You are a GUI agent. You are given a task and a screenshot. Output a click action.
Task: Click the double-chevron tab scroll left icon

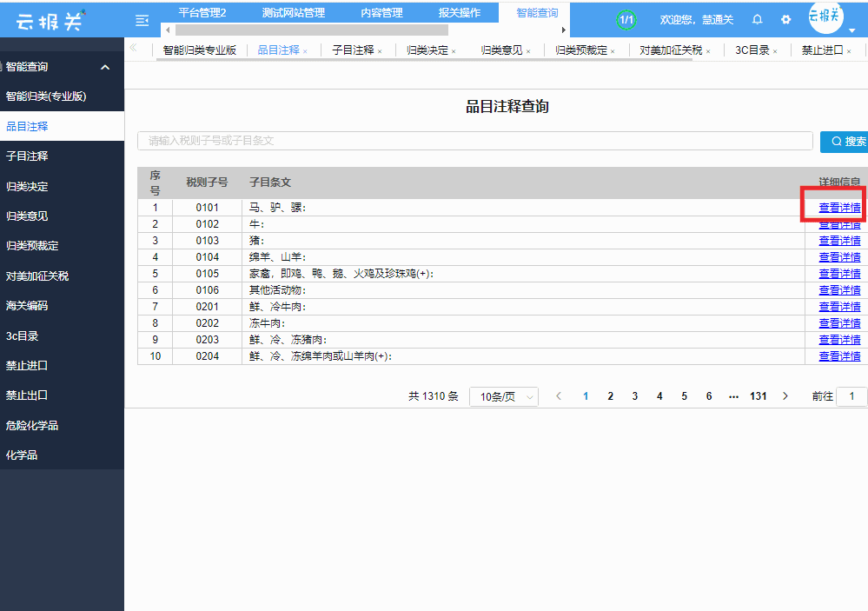click(x=133, y=49)
